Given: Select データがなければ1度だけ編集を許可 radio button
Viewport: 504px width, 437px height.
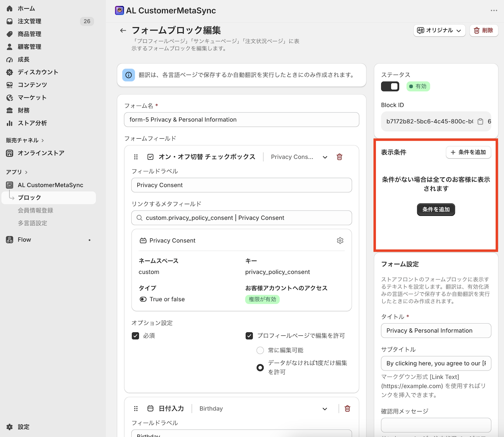Looking at the screenshot, I should click(x=260, y=368).
